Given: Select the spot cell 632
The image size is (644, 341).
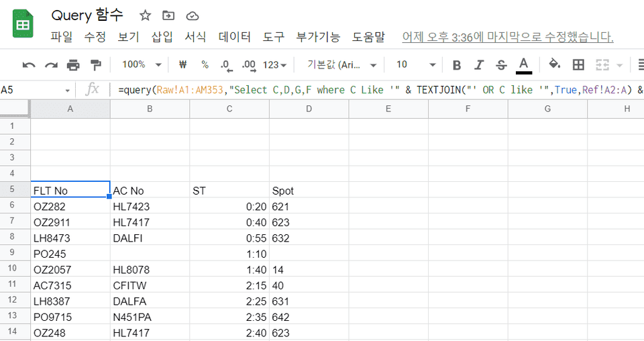Looking at the screenshot, I should (309, 238).
